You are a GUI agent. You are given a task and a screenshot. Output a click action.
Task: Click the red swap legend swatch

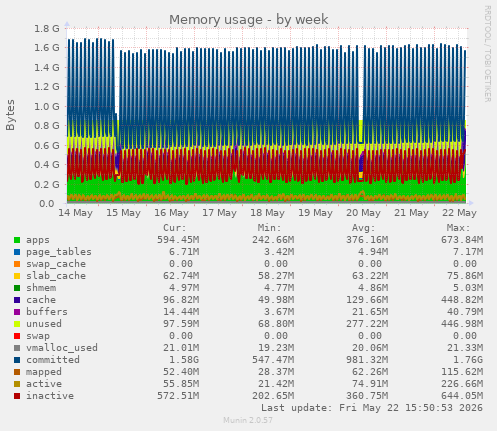click(x=17, y=336)
